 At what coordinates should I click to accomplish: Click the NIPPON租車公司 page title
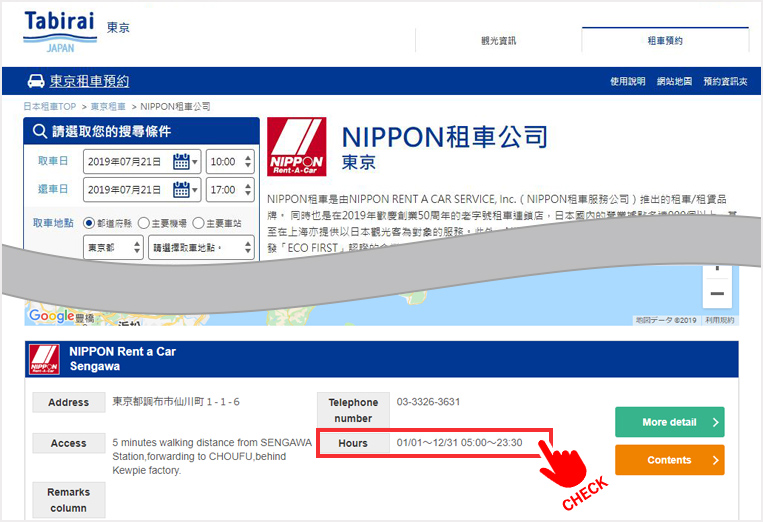point(445,137)
